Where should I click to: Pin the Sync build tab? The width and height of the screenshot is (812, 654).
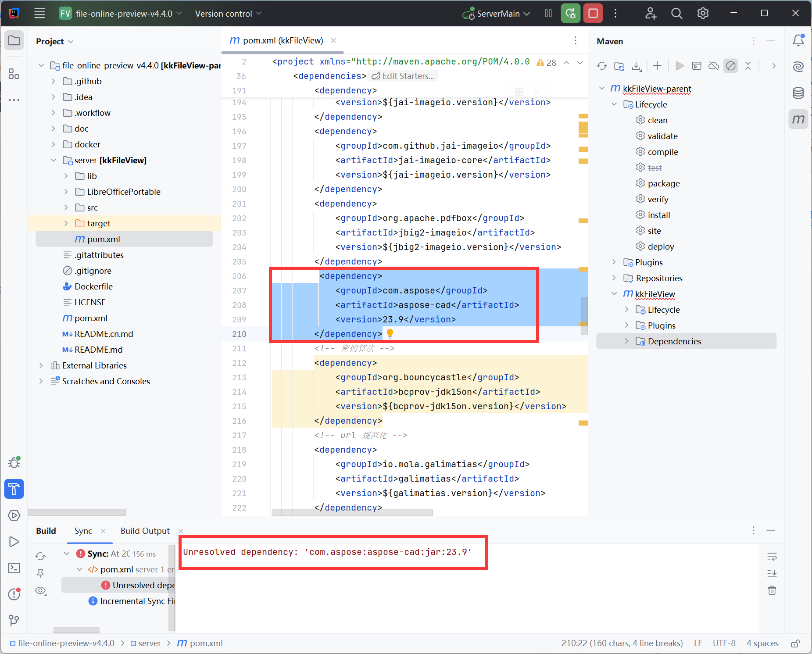coord(40,573)
